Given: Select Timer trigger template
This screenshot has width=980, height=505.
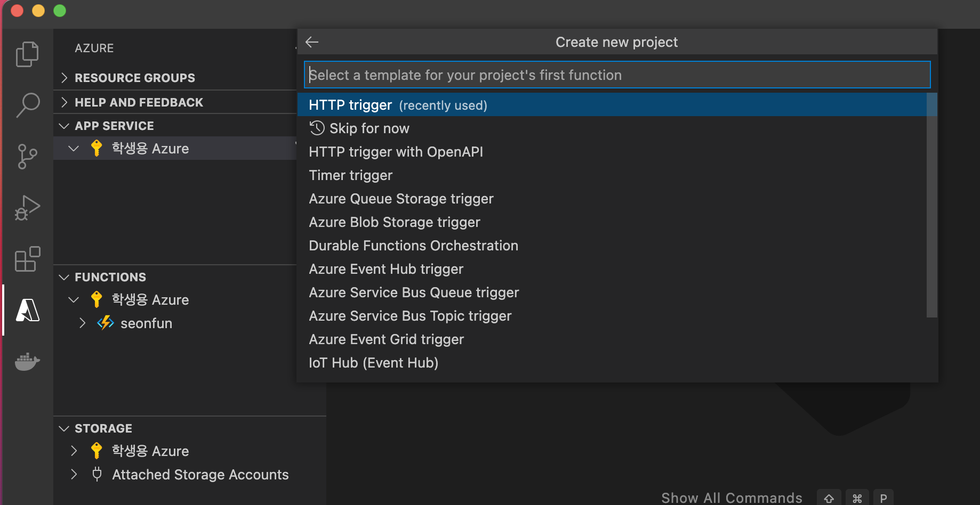Looking at the screenshot, I should tap(350, 175).
